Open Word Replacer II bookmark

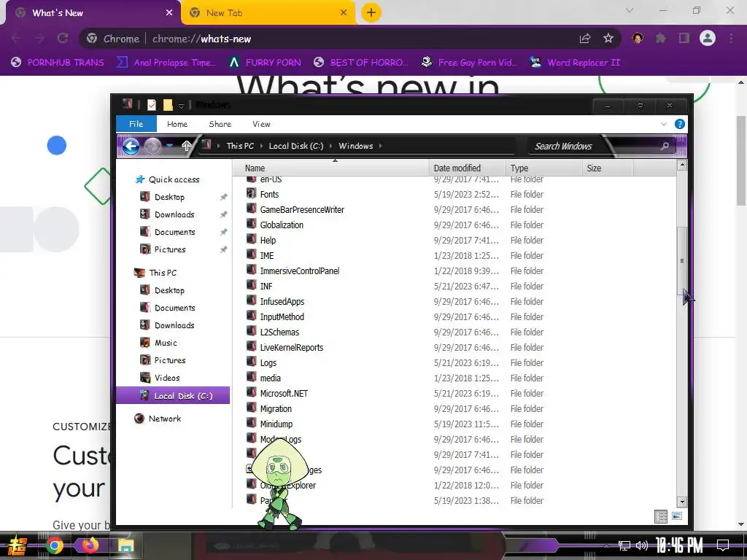pos(575,63)
